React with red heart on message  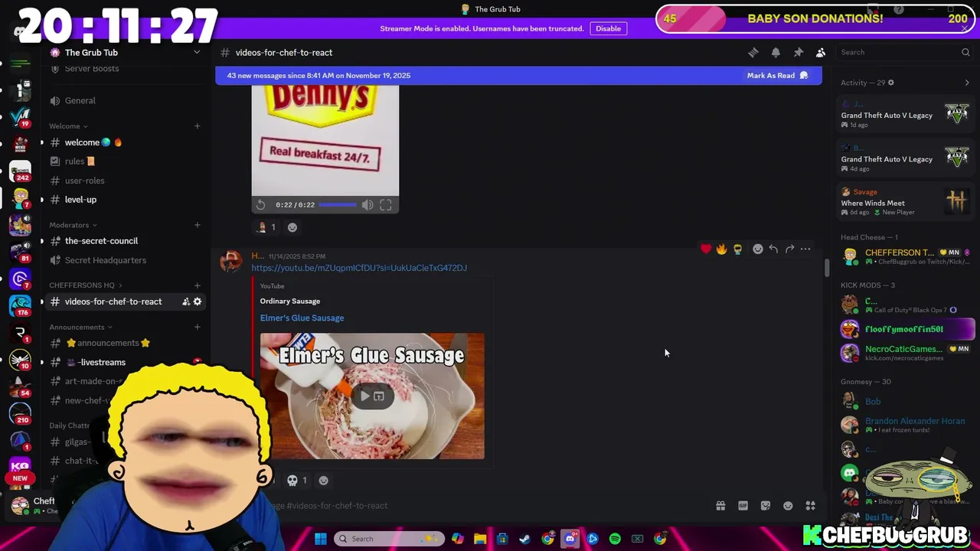pyautogui.click(x=706, y=249)
